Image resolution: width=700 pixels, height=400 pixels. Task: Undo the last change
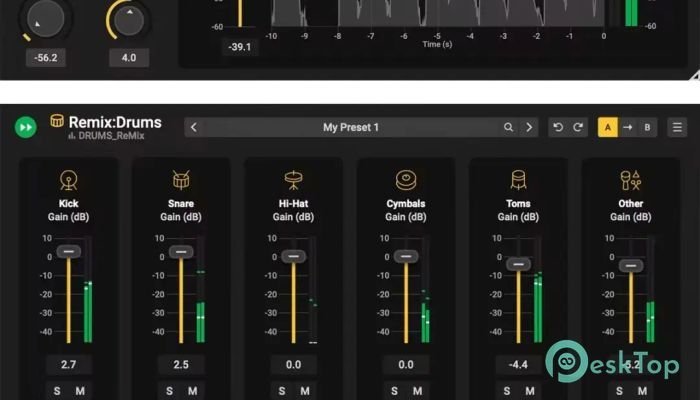(558, 127)
